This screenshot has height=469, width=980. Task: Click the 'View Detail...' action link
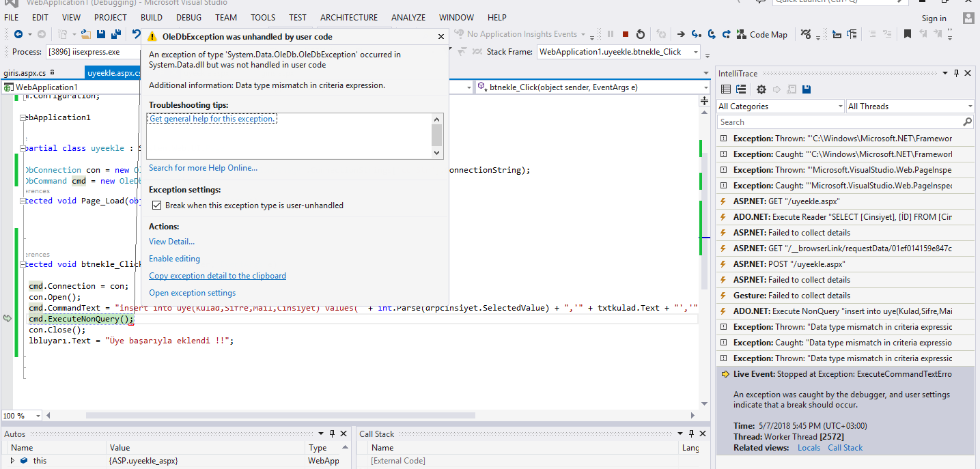tap(172, 242)
